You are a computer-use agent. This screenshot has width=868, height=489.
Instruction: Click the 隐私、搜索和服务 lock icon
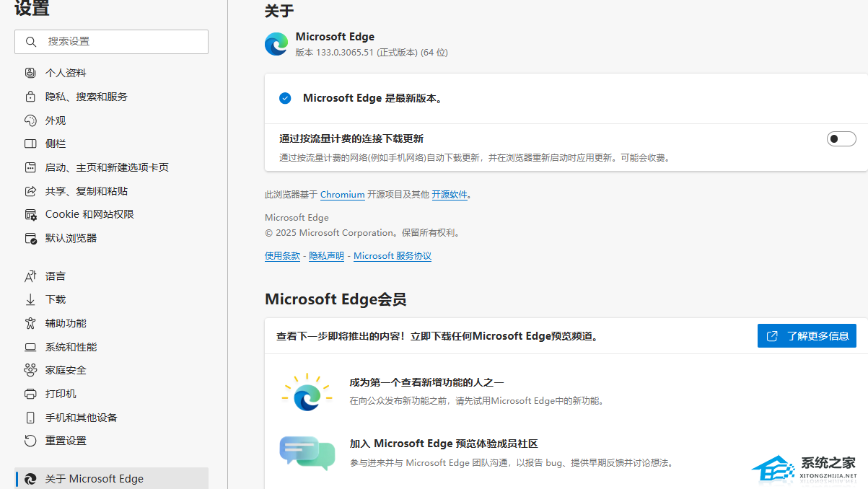[x=30, y=96]
